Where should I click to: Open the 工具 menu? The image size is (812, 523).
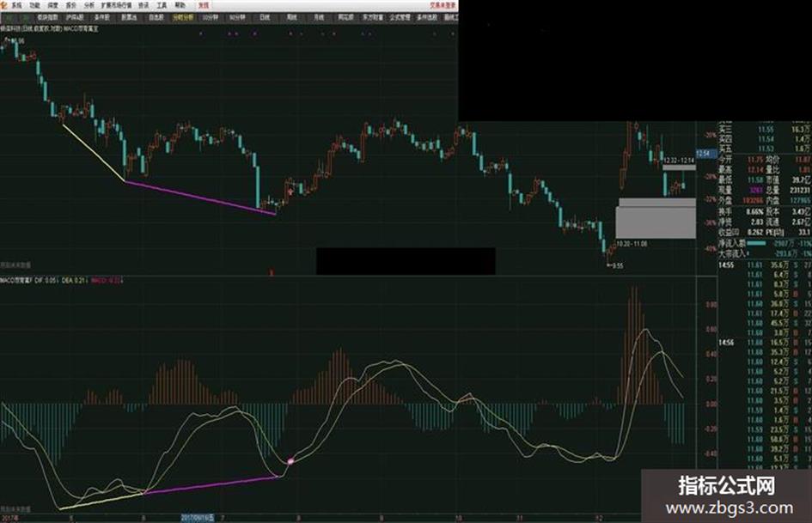(162, 5)
